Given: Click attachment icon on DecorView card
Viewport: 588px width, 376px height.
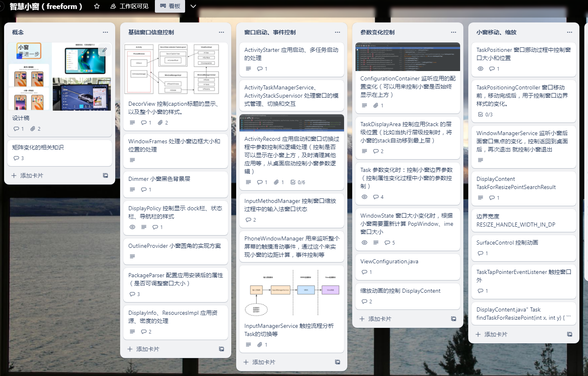Looking at the screenshot, I should (x=160, y=122).
